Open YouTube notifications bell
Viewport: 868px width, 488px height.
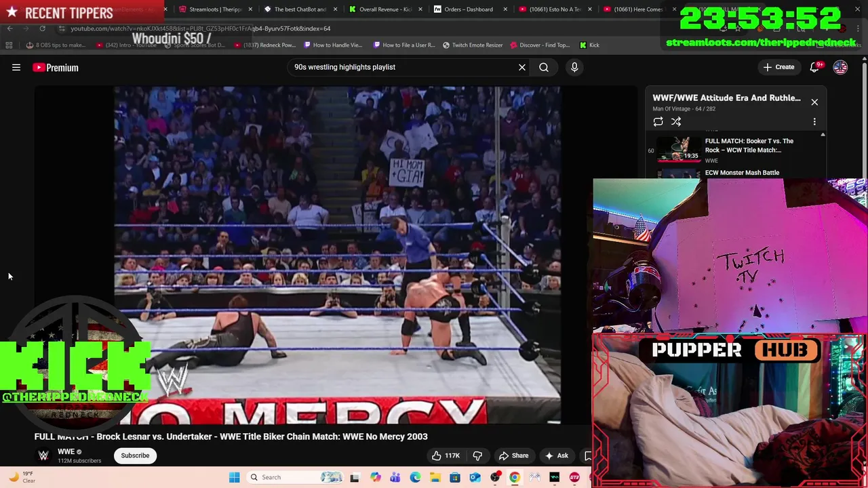(x=815, y=67)
